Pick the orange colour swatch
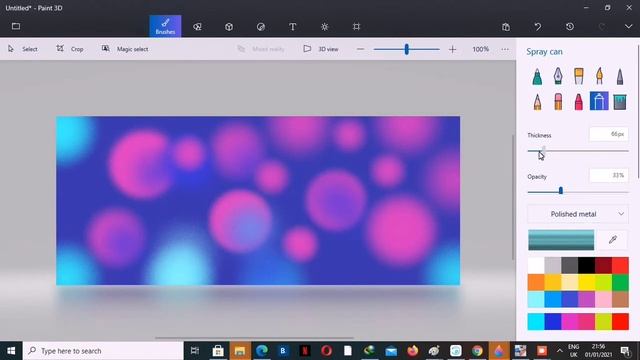The width and height of the screenshot is (640, 360). 536,282
